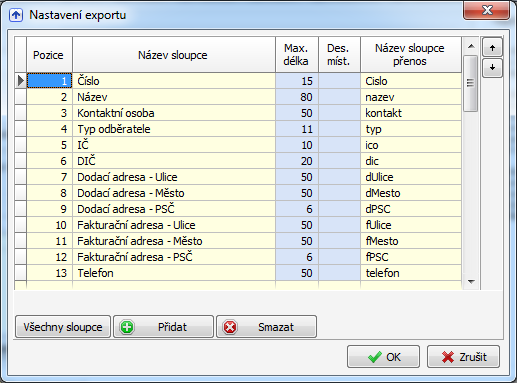Click the export icon in the title bar
Image resolution: width=517 pixels, height=383 pixels.
coord(16,15)
